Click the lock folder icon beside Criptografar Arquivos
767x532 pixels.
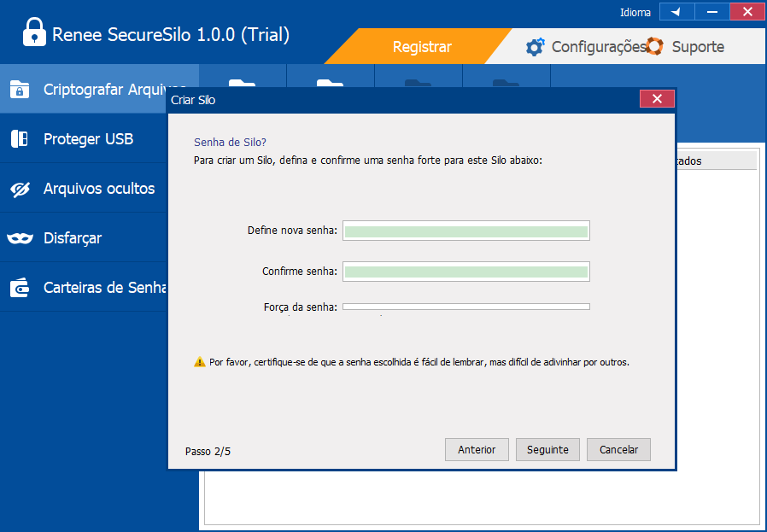20,90
